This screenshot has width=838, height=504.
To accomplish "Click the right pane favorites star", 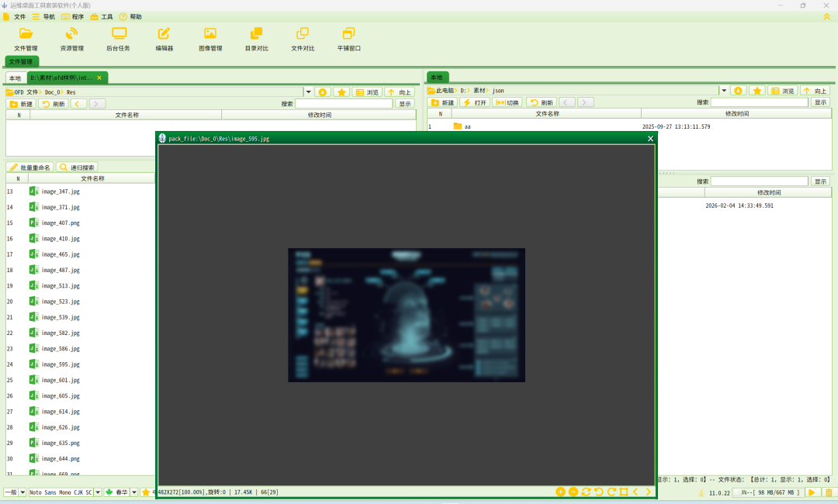I will (757, 91).
